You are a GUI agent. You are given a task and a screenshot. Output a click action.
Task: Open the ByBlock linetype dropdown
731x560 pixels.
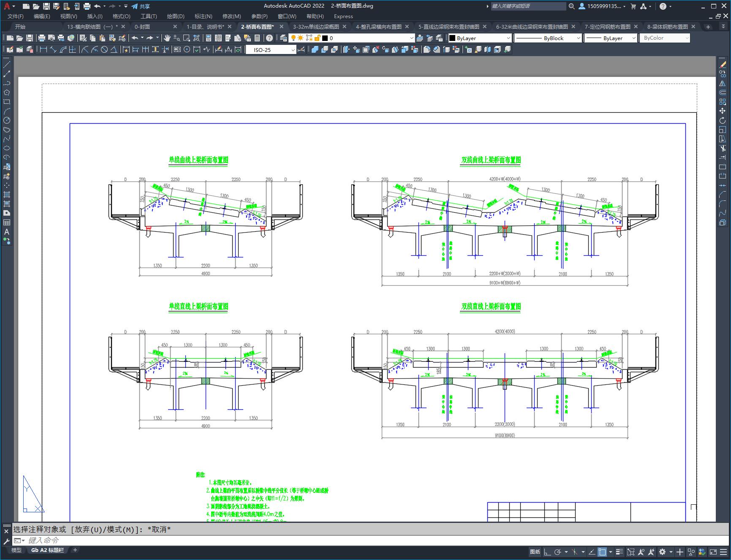tap(548, 38)
